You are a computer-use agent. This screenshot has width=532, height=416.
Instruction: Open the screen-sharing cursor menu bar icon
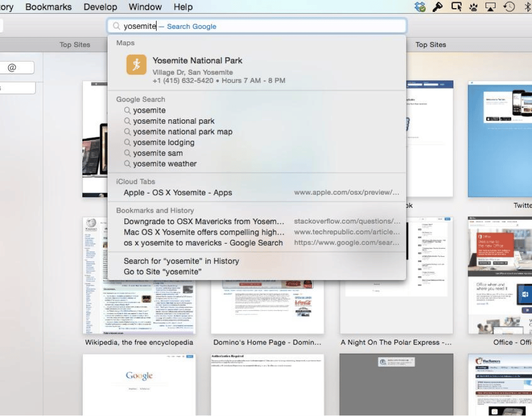point(456,7)
